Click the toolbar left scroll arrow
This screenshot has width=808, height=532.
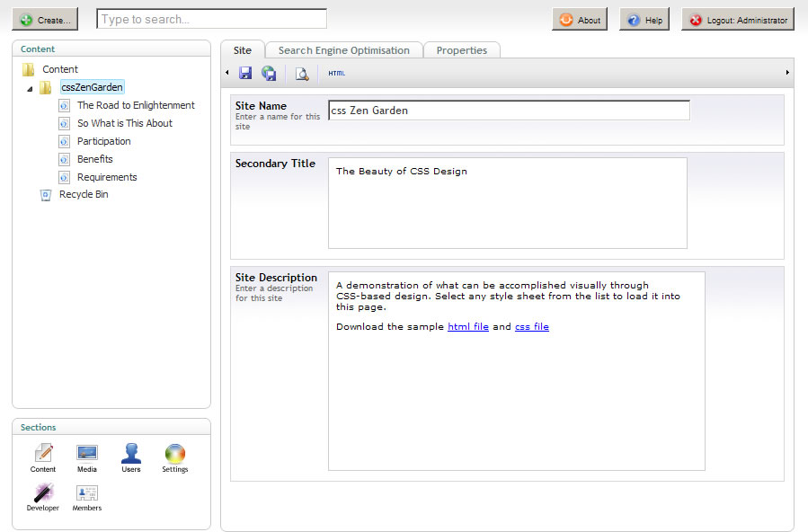(227, 73)
